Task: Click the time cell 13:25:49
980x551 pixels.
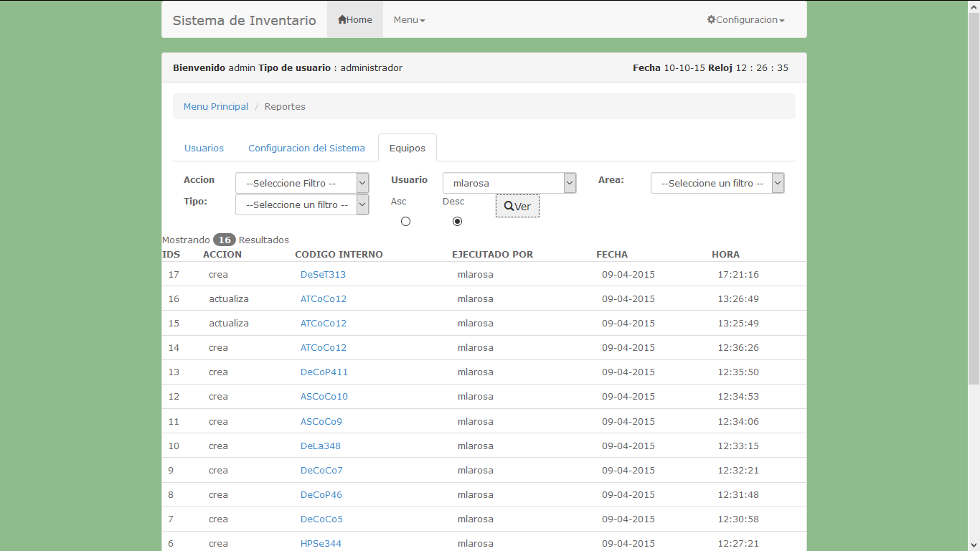Action: click(x=738, y=323)
